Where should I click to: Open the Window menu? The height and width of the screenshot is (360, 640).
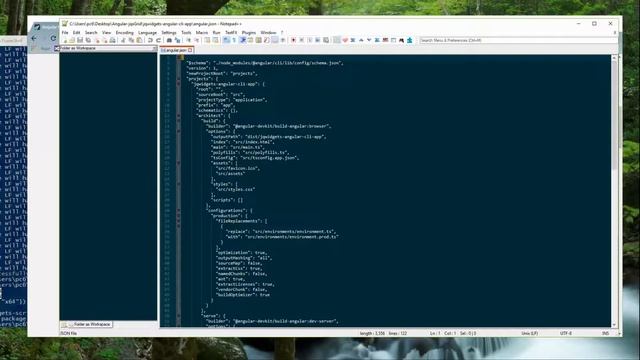(x=268, y=32)
